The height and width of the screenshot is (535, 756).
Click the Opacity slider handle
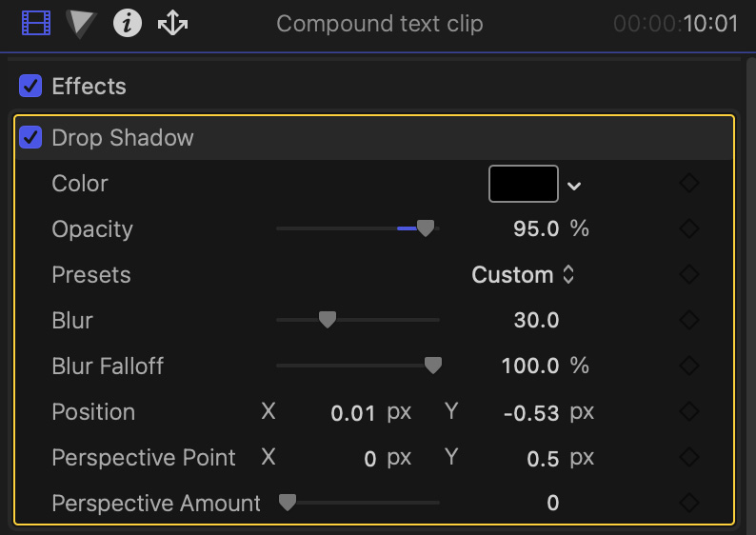pos(426,228)
